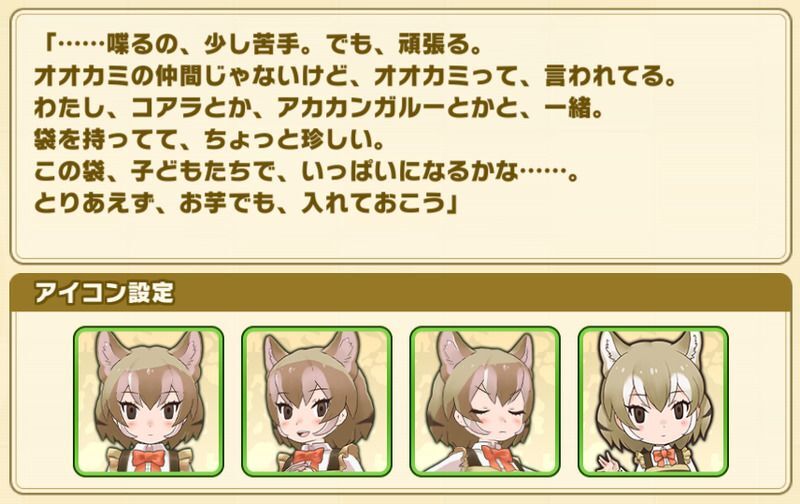Click the orange bow on the first icon
The width and height of the screenshot is (800, 504).
click(x=148, y=458)
